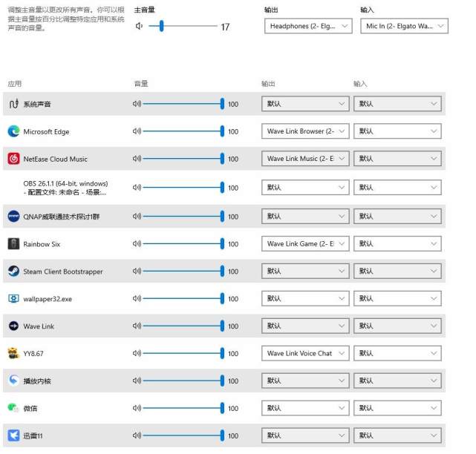Click the 播放内核 app icon
This screenshot has height=454, width=476.
coord(13,380)
